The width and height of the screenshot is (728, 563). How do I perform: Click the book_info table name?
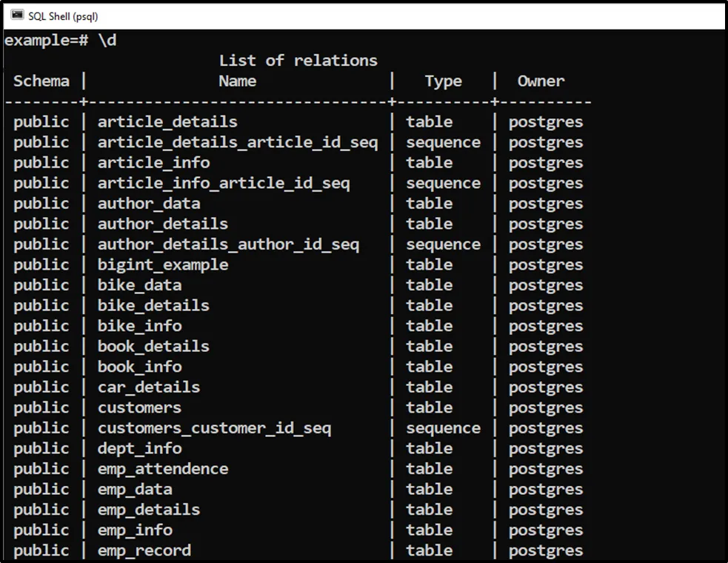[139, 367]
